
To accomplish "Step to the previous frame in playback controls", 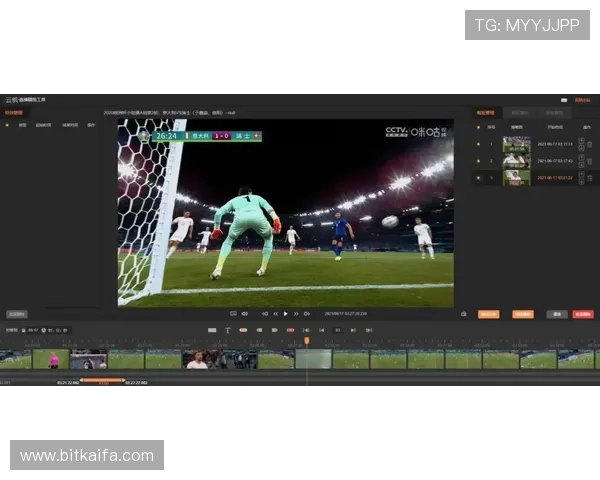I will tap(274, 313).
